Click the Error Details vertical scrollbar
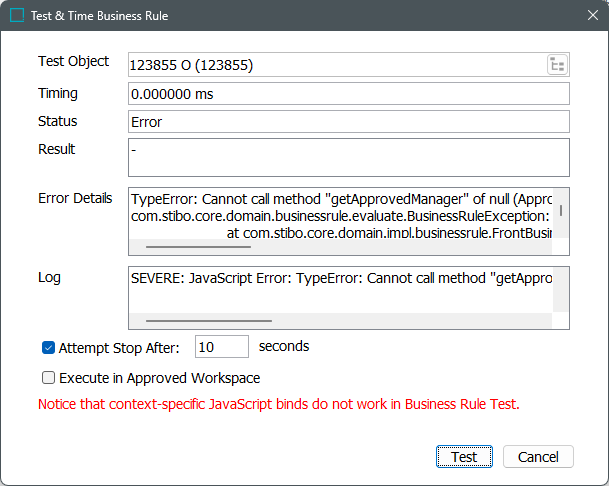 (560, 211)
